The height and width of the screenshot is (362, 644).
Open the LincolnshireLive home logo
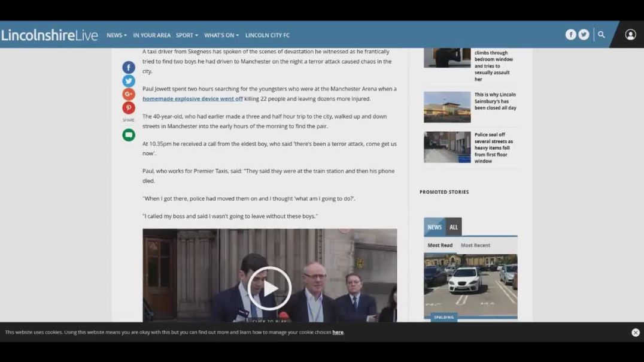pyautogui.click(x=49, y=35)
